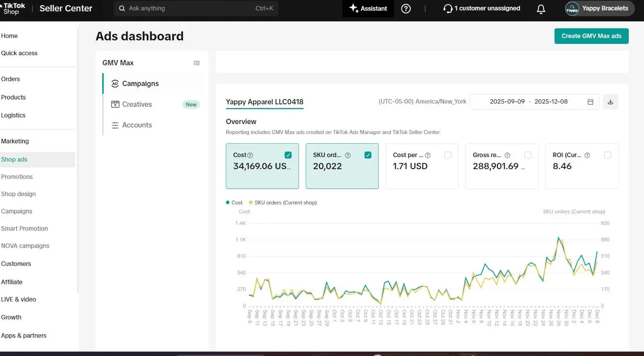This screenshot has width=644, height=356.
Task: Focus the Ask anything search field
Action: [196, 8]
